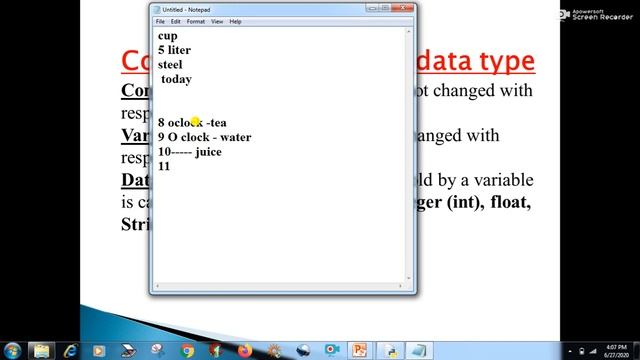Close the Untitled Notepad window
Viewport: 640px width, 360px height.
pyautogui.click(x=402, y=8)
